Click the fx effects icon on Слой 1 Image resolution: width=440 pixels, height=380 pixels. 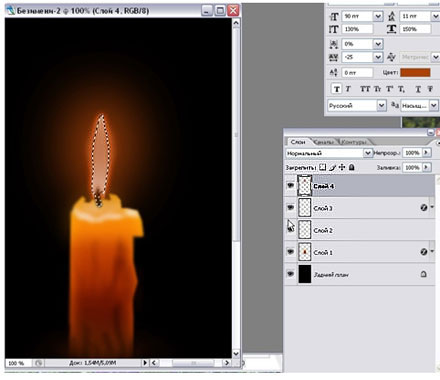click(424, 252)
